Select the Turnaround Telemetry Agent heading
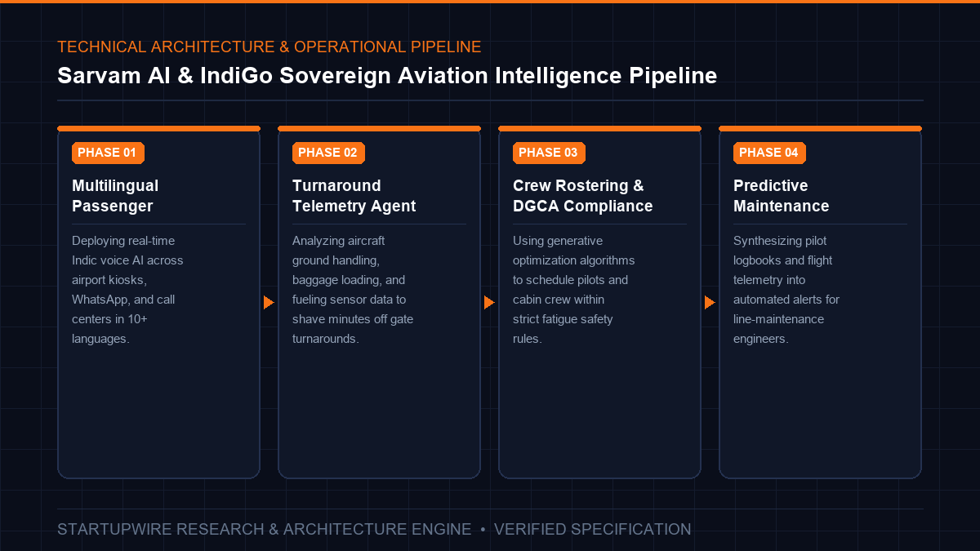Screen dimensions: 980x551 (354, 196)
